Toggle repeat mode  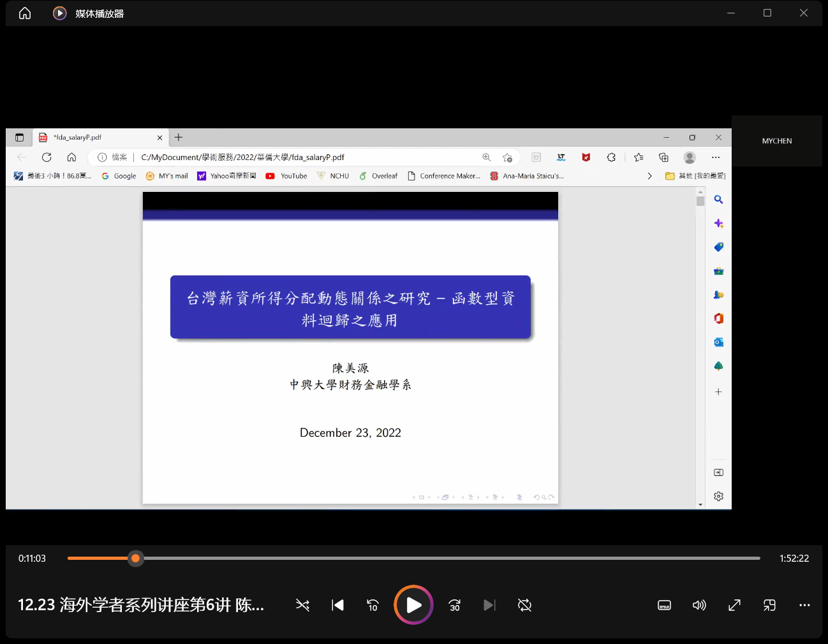tap(524, 605)
